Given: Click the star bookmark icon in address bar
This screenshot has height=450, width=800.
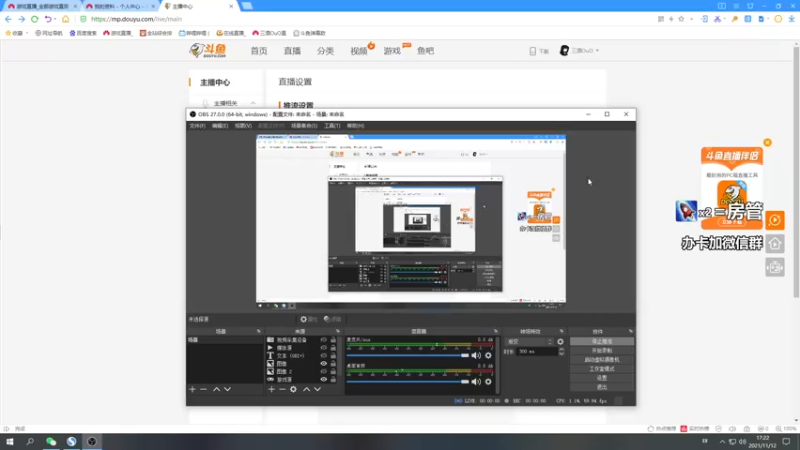Looking at the screenshot, I should pyautogui.click(x=681, y=19).
